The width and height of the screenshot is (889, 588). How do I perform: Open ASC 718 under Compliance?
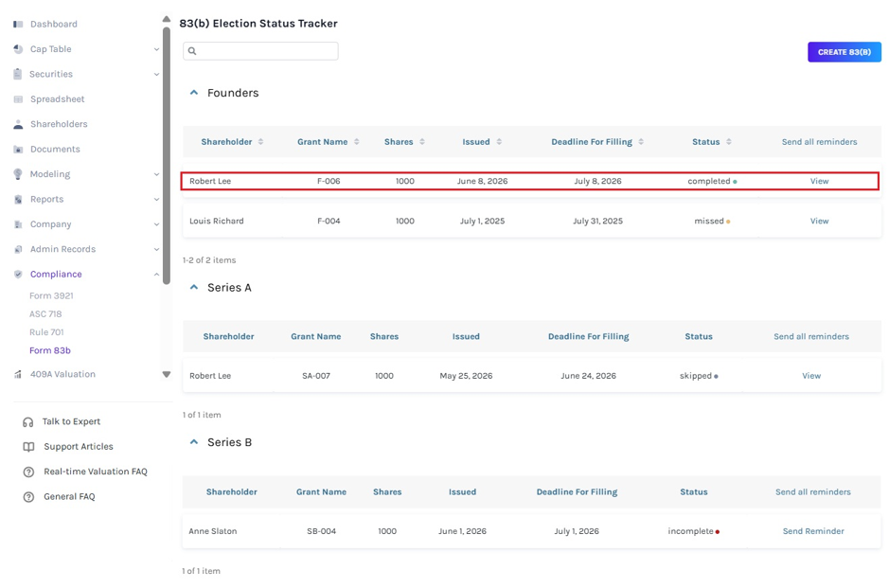tap(45, 314)
